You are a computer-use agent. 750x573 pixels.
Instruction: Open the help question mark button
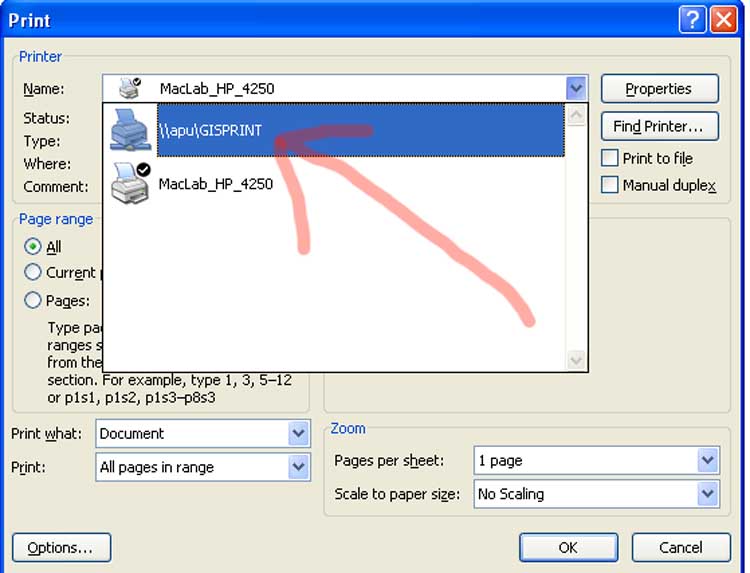[692, 20]
